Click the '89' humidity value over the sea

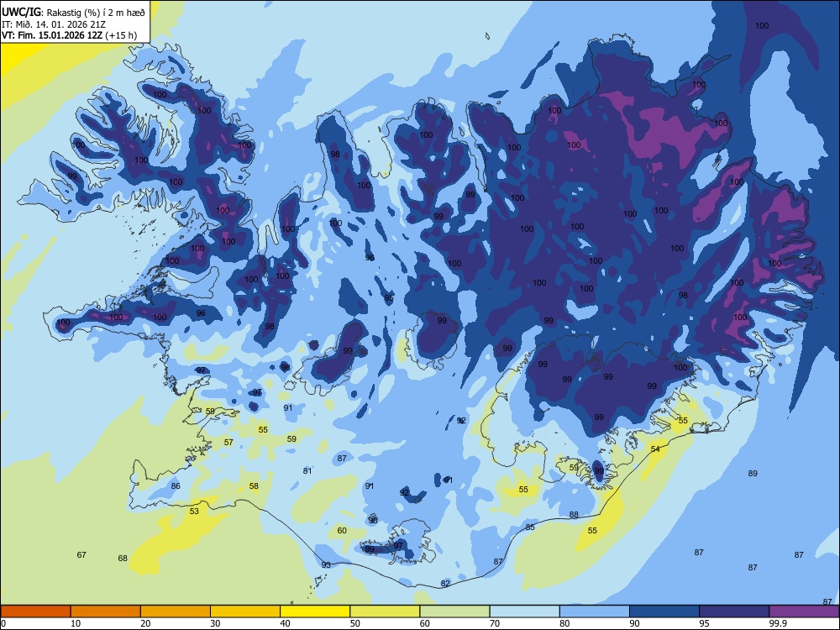753,473
